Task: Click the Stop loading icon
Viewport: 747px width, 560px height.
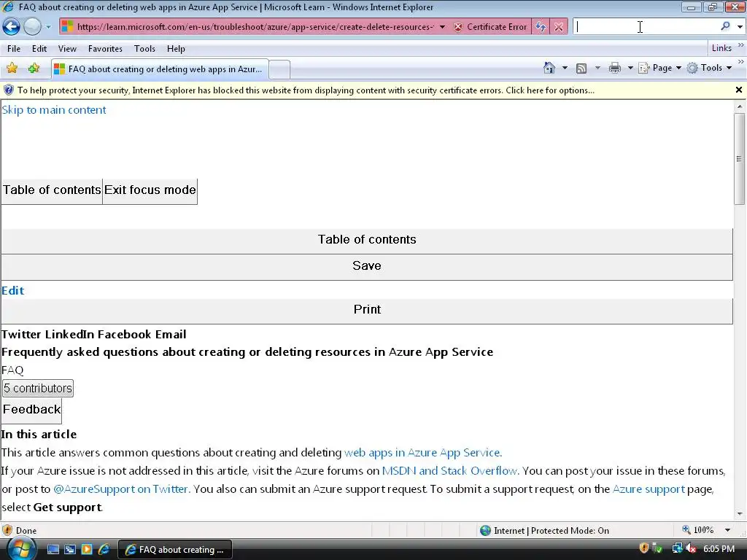Action: [x=559, y=27]
